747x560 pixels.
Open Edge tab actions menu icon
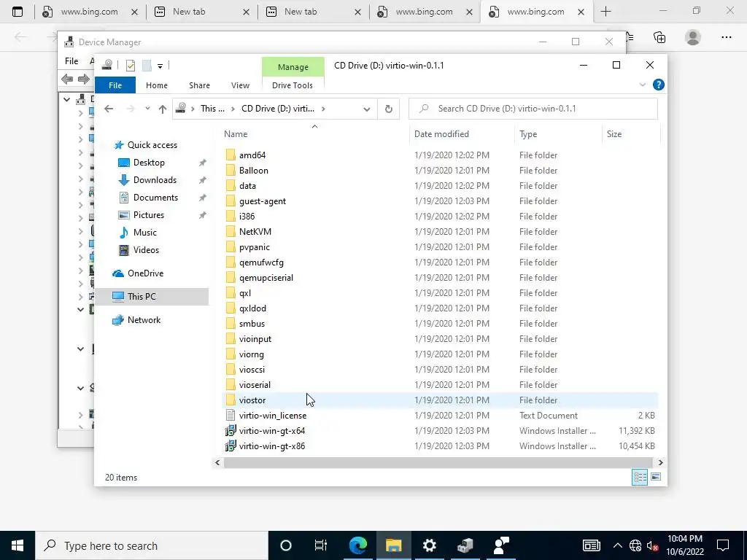(18, 12)
